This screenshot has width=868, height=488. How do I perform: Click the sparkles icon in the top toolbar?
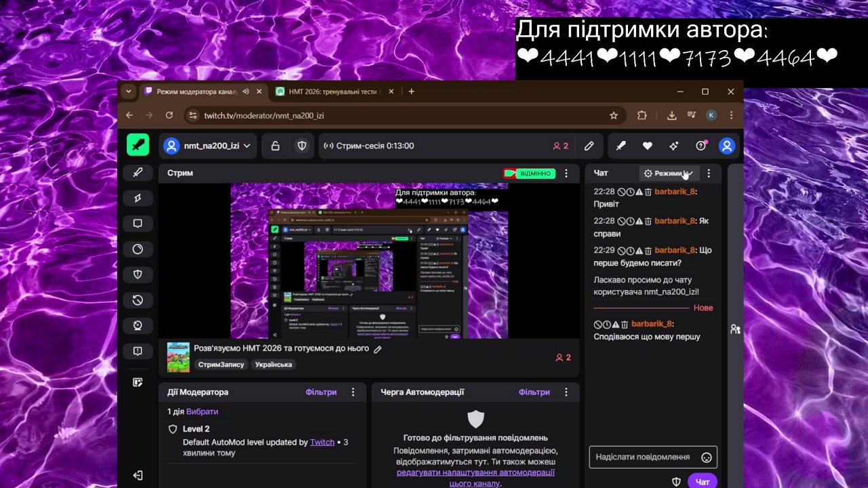[x=673, y=146]
